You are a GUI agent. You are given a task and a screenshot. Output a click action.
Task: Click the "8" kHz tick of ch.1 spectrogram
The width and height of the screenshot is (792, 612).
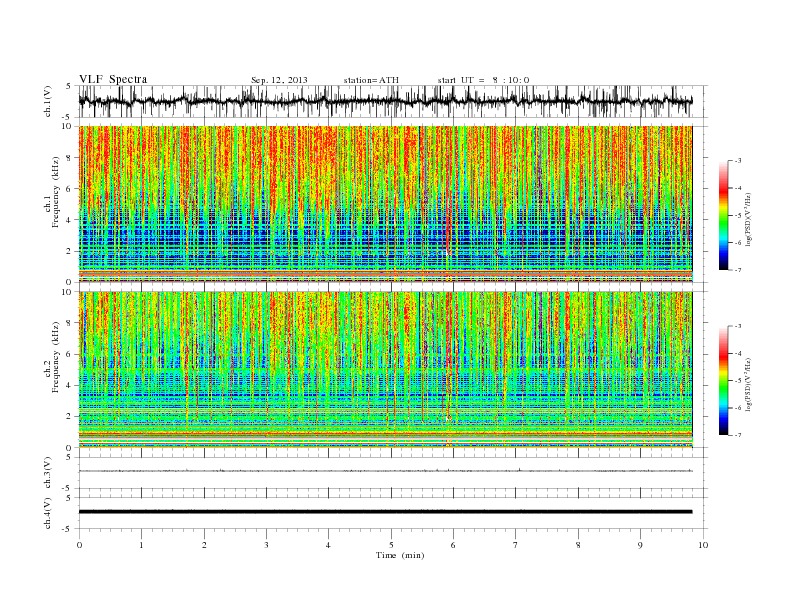70,158
